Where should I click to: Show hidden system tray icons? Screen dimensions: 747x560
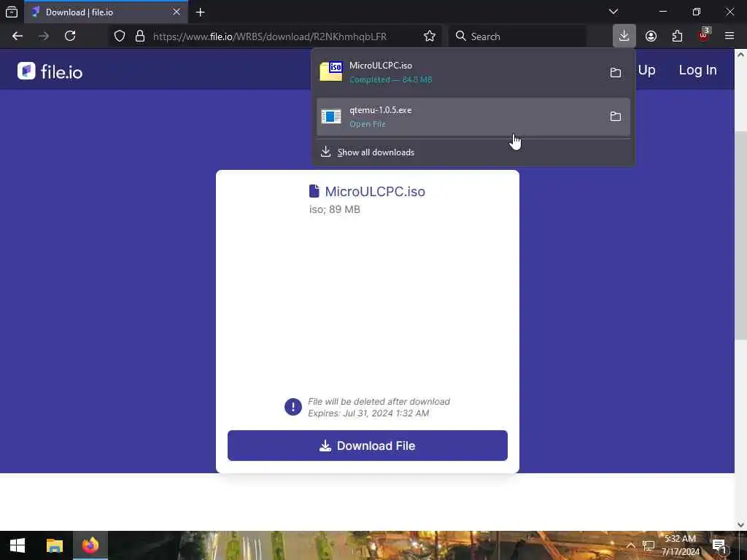click(630, 545)
